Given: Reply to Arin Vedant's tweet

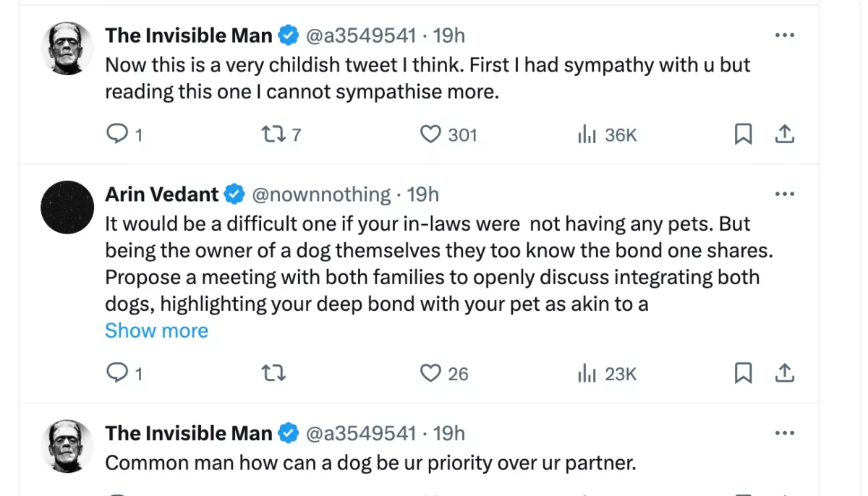Looking at the screenshot, I should [116, 373].
